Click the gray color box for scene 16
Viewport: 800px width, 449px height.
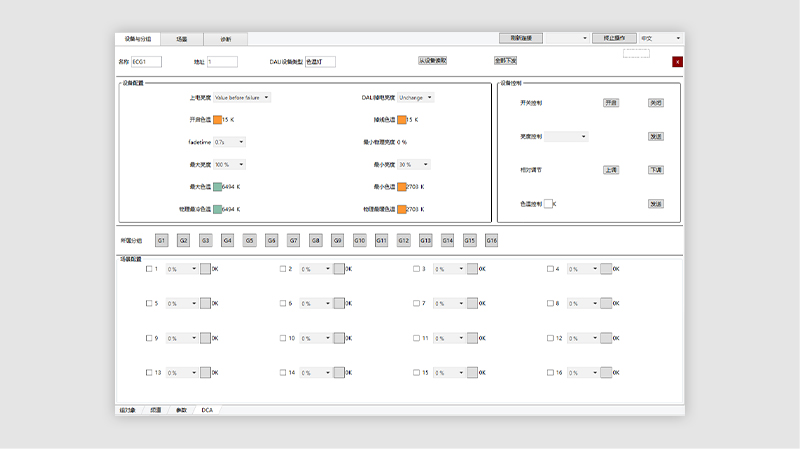click(605, 372)
